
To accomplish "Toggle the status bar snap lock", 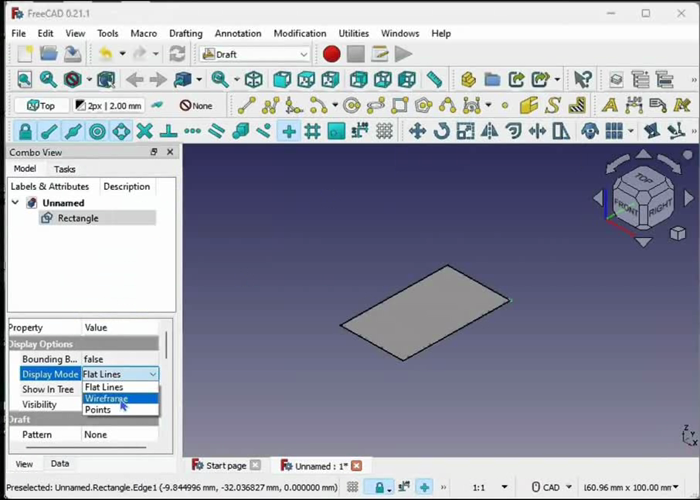I will click(379, 487).
